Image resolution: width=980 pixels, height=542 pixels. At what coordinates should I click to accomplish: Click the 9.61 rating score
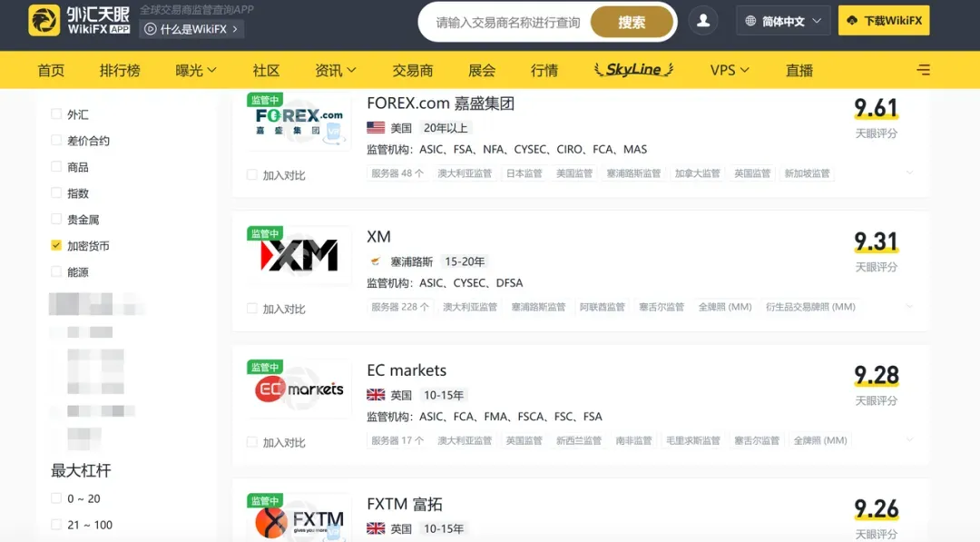click(877, 107)
